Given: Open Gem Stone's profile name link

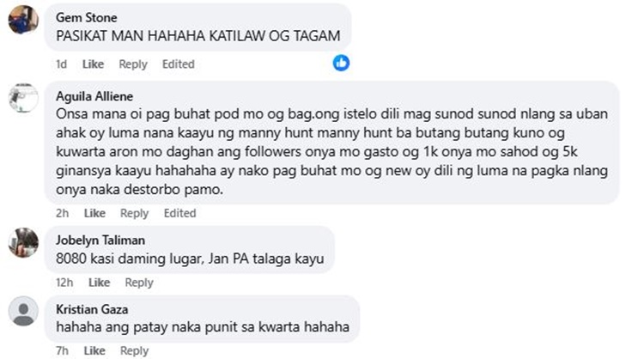Looking at the screenshot, I should click(86, 18).
